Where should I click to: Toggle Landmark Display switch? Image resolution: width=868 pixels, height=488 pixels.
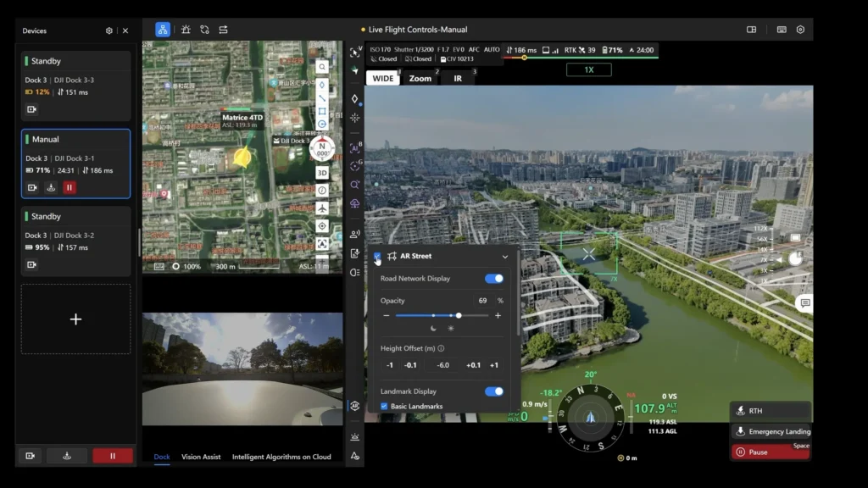493,391
